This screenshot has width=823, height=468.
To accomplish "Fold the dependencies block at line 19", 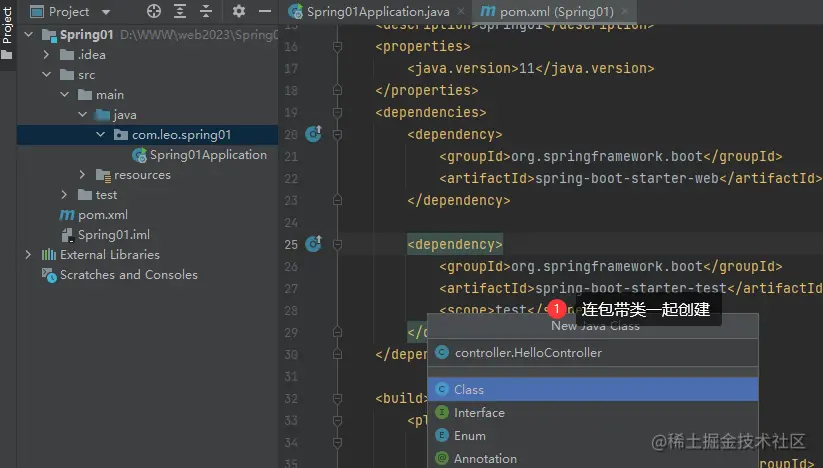I will pos(337,113).
